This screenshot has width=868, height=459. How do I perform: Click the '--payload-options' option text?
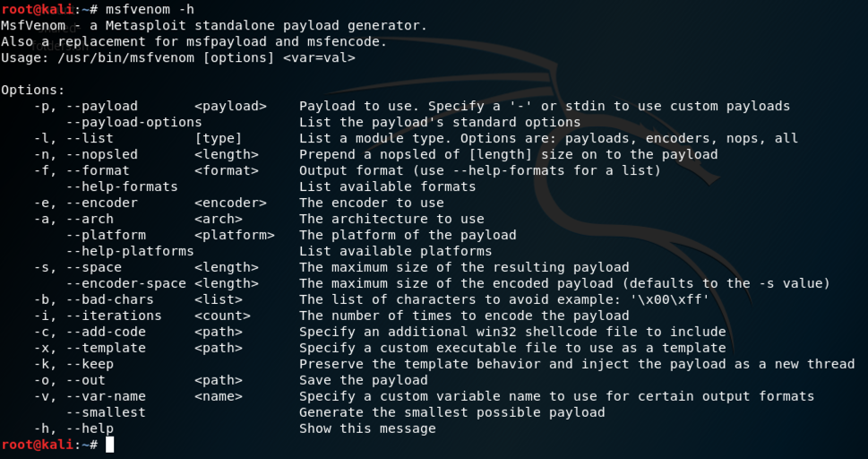click(x=133, y=122)
